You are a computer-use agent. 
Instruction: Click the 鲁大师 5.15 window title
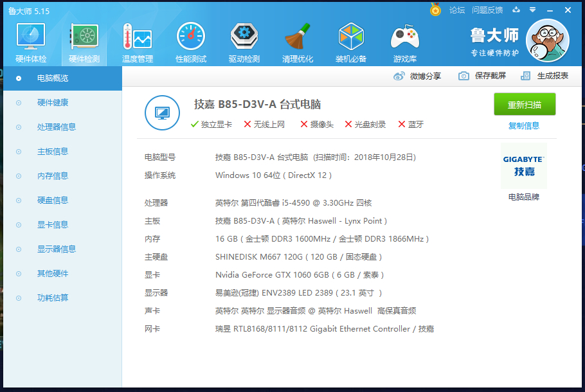[29, 11]
